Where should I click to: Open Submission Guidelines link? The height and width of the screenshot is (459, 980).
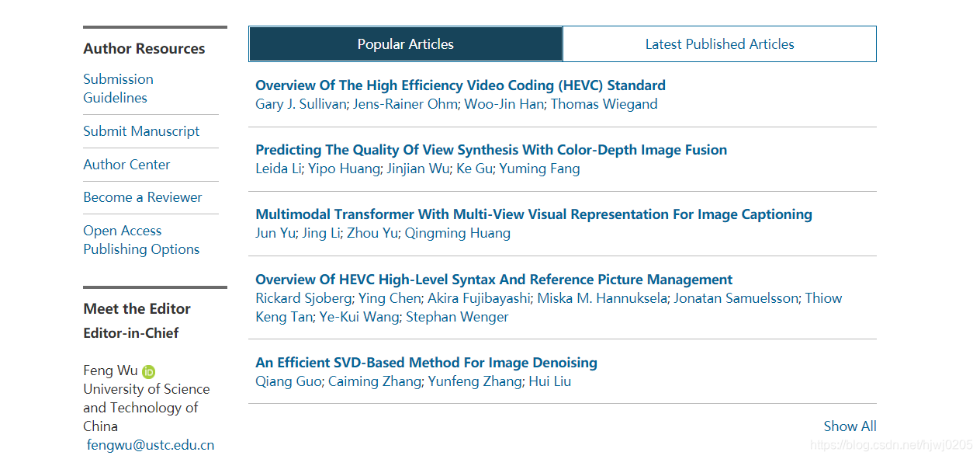click(x=118, y=89)
